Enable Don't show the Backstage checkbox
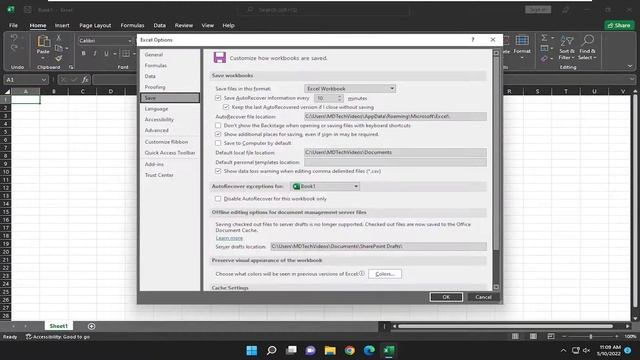The width and height of the screenshot is (640, 360). pos(218,125)
